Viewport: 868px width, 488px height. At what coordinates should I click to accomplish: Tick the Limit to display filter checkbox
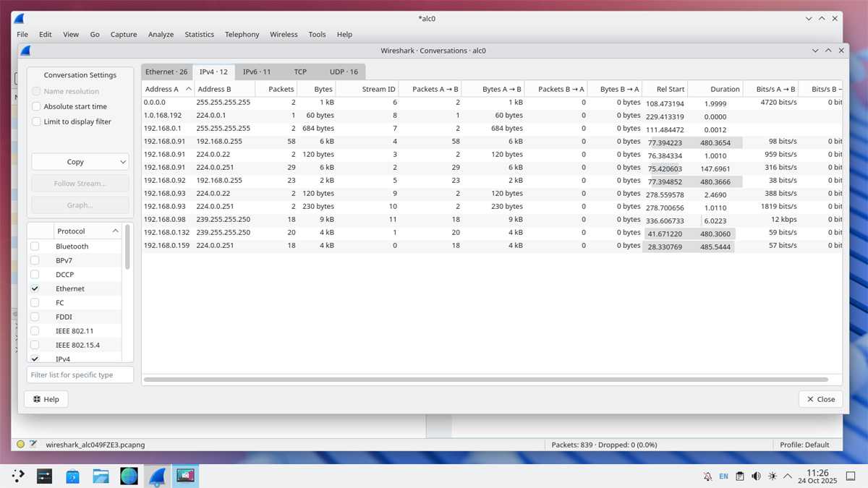[37, 121]
